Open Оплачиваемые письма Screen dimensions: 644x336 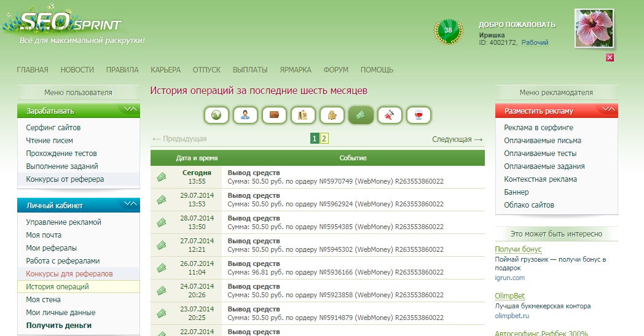[x=543, y=141]
